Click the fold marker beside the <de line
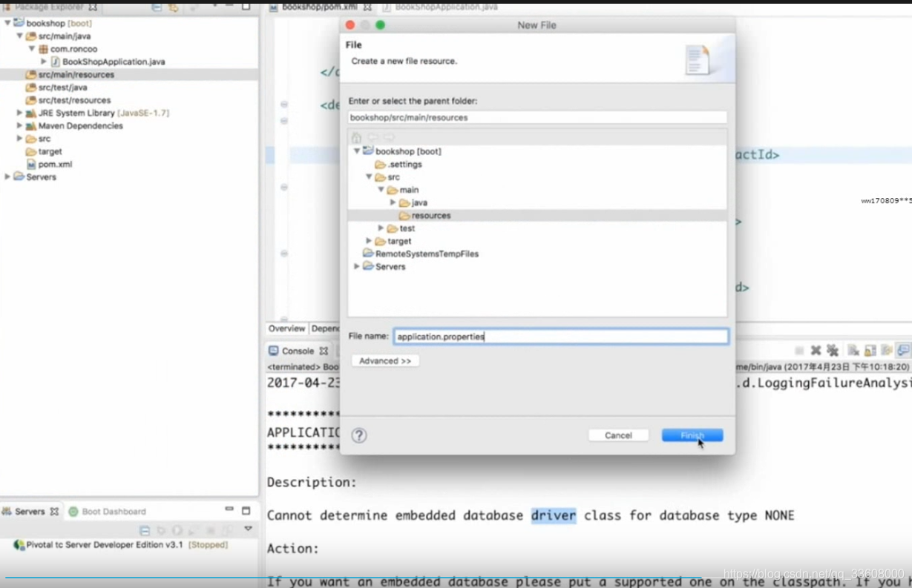Image resolution: width=912 pixels, height=588 pixels. pos(284,105)
